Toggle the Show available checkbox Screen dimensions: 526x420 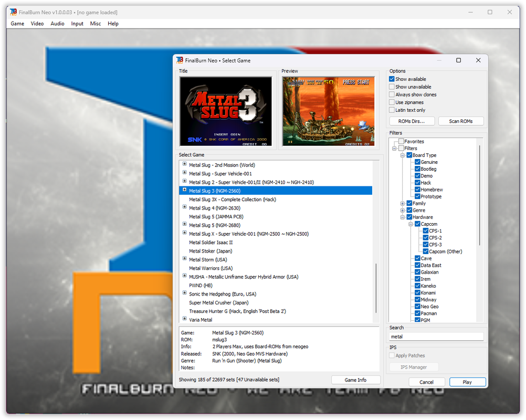click(x=392, y=79)
